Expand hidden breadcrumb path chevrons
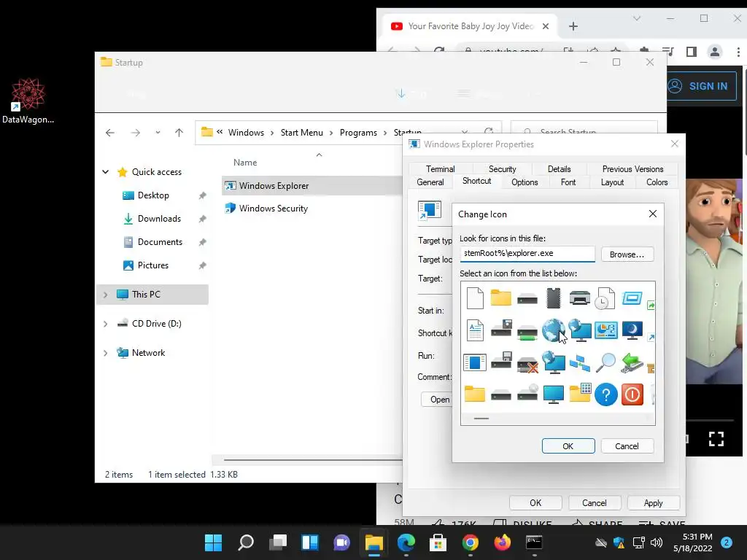 tap(220, 132)
